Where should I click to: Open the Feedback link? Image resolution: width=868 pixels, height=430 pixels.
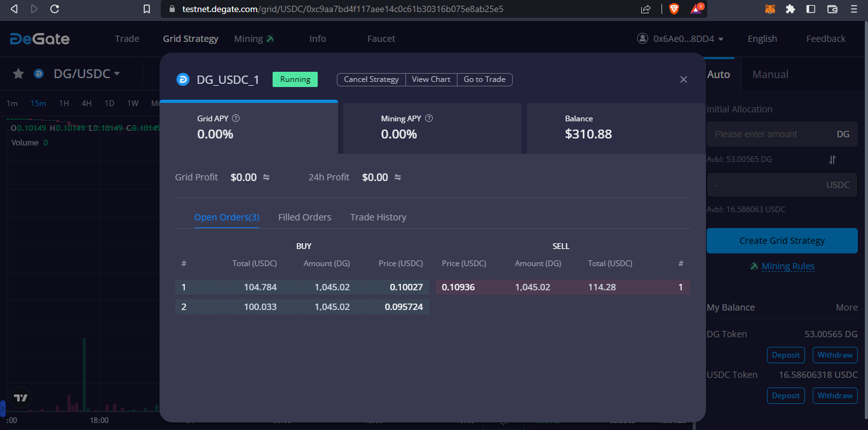coord(826,39)
